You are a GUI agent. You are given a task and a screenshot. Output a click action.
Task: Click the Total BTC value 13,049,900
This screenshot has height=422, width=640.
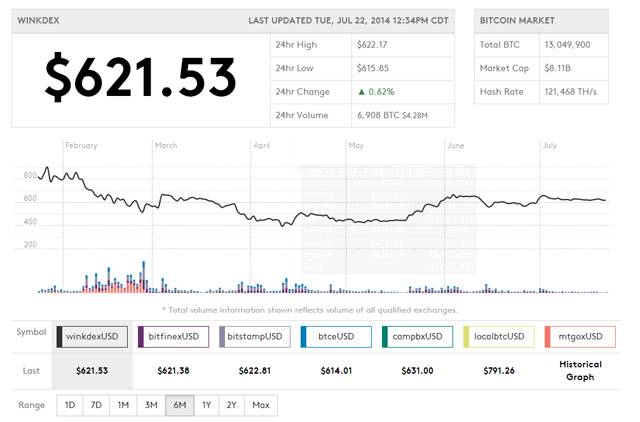[x=567, y=45]
